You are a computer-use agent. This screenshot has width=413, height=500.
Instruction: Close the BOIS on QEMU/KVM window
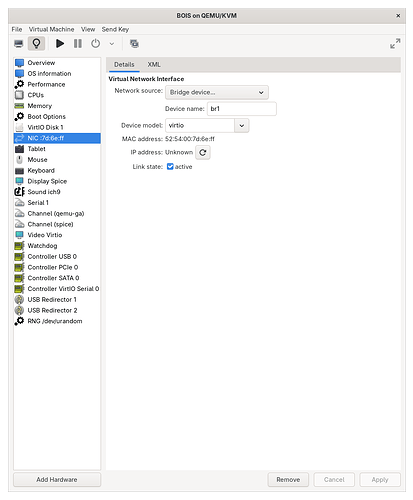398,16
